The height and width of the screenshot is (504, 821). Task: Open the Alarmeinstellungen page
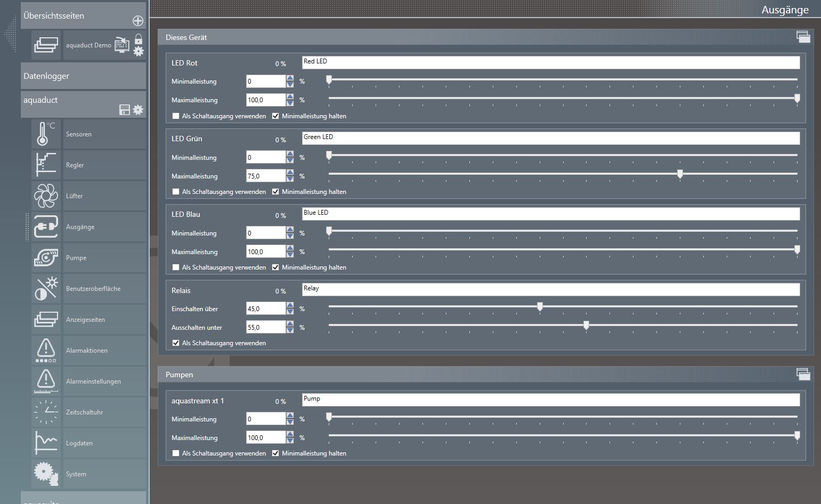coord(93,381)
